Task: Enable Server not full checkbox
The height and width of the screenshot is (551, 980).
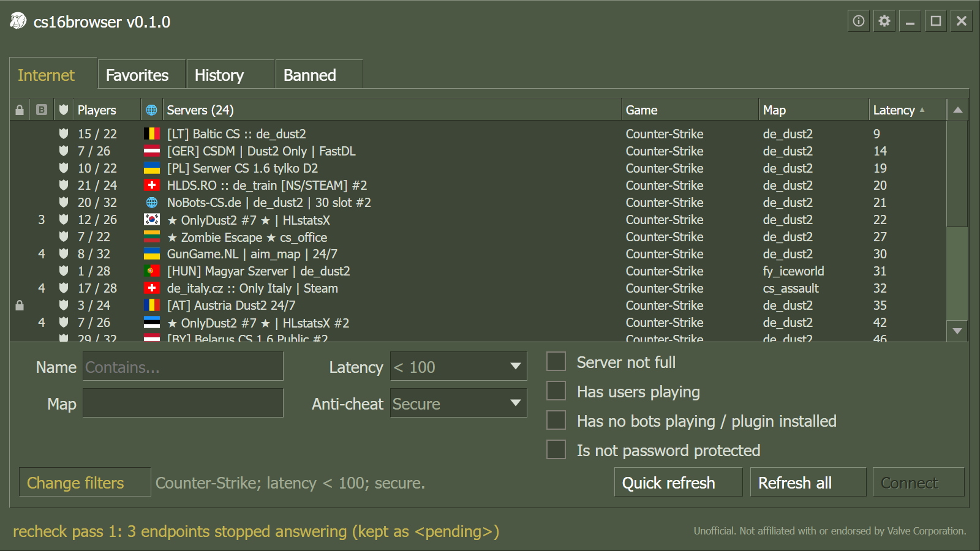Action: pyautogui.click(x=556, y=361)
